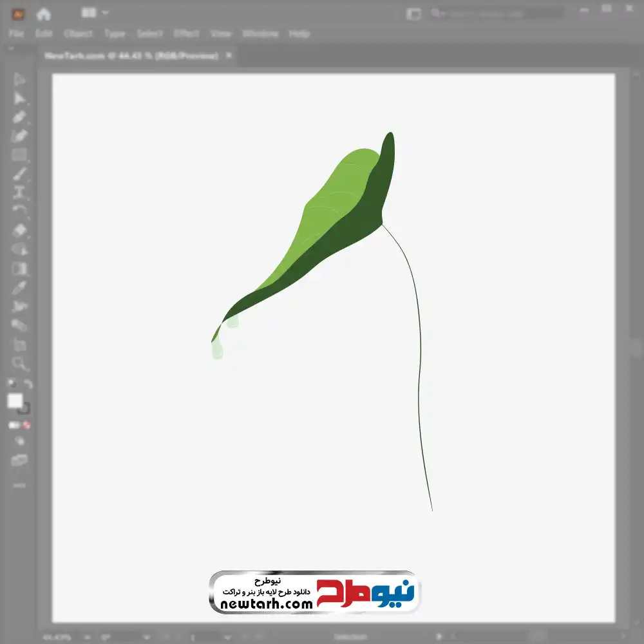Select the Pen tool

19,117
